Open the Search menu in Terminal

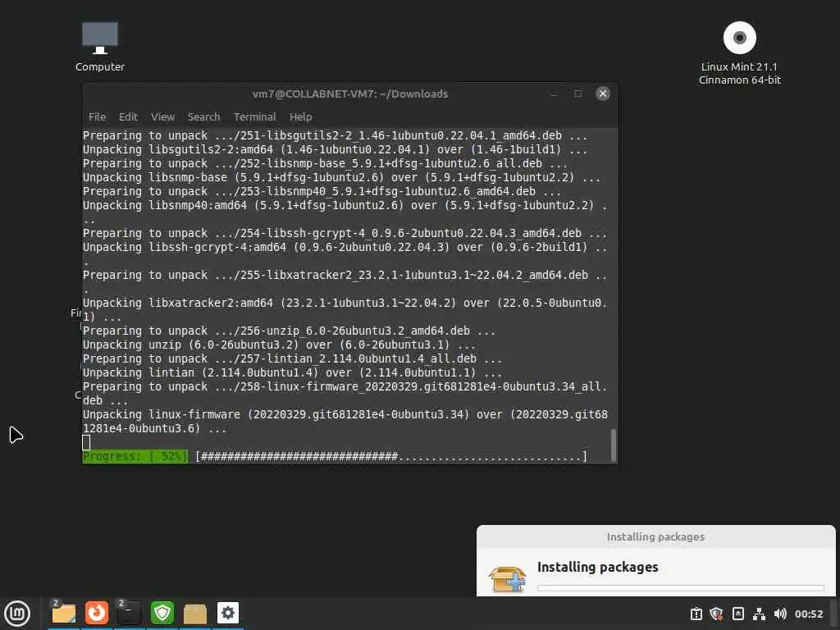(203, 116)
